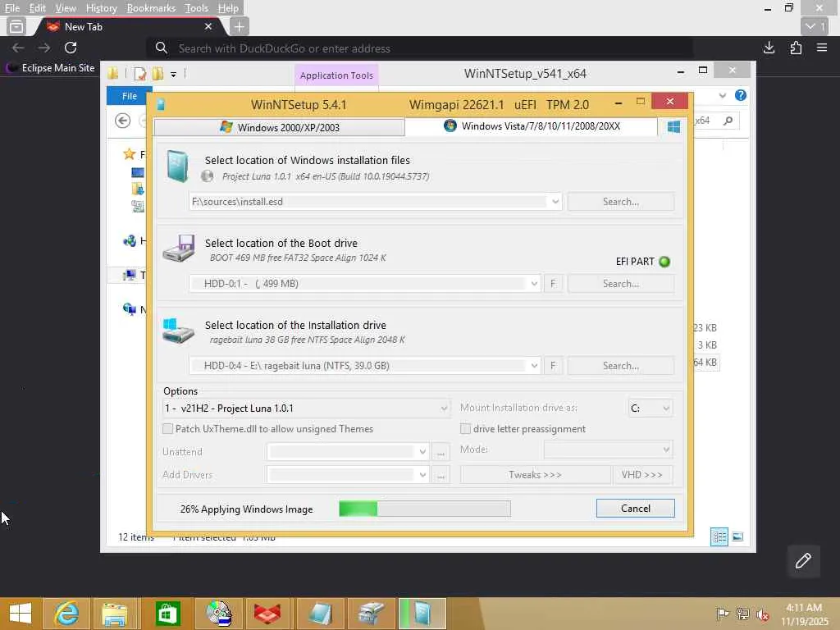This screenshot has height=630, width=840.
Task: Click browse button next to Add Drivers
Action: (441, 475)
